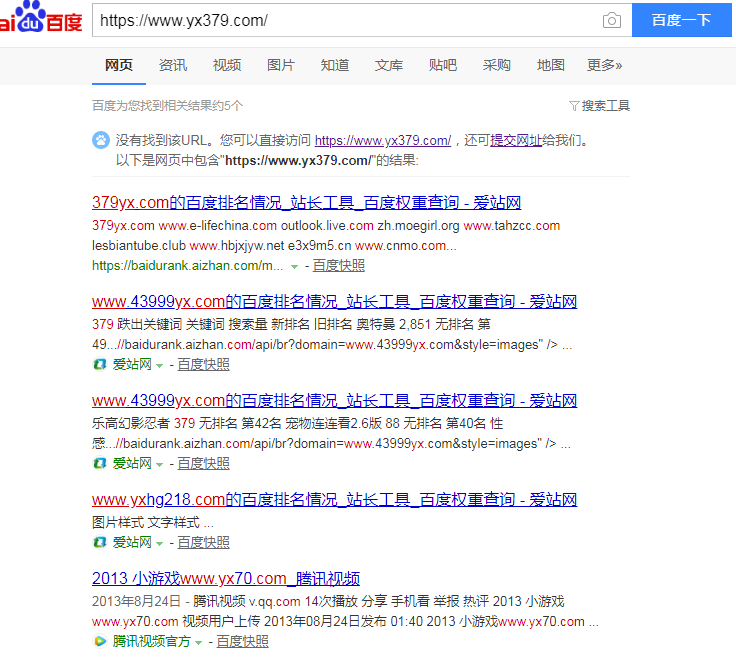The width and height of the screenshot is (736, 664).
Task: Click snippet line starting lesbiantube.club
Action: pos(274,245)
